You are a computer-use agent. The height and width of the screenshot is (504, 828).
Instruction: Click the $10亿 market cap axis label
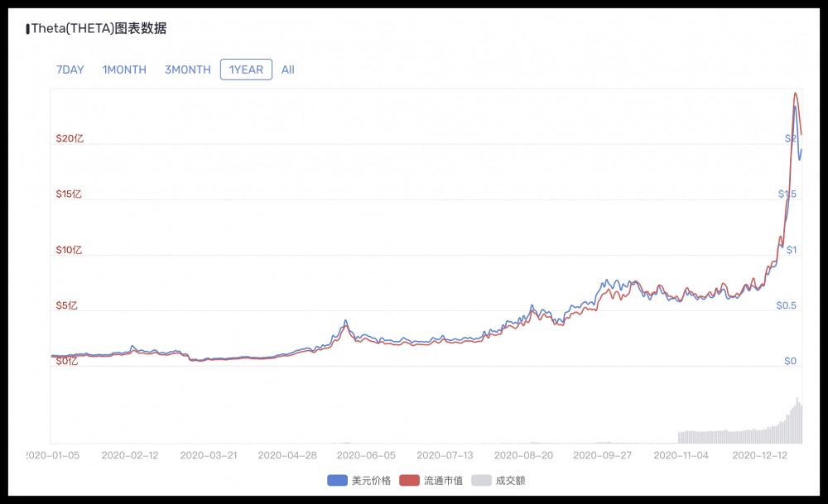click(70, 250)
